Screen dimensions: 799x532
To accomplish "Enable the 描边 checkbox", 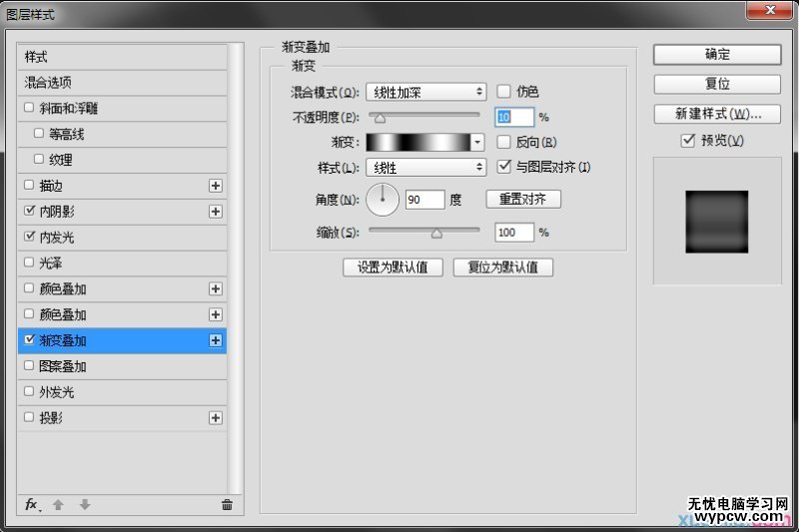I will click(x=29, y=185).
